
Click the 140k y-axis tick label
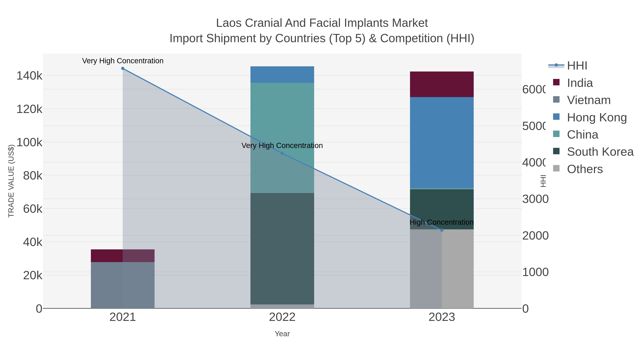[x=30, y=76]
